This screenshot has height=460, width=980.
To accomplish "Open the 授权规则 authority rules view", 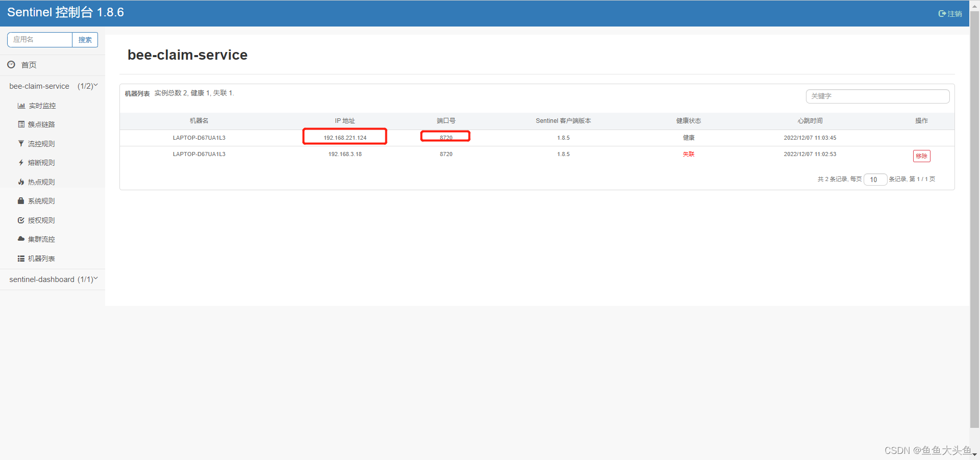I will [x=42, y=220].
